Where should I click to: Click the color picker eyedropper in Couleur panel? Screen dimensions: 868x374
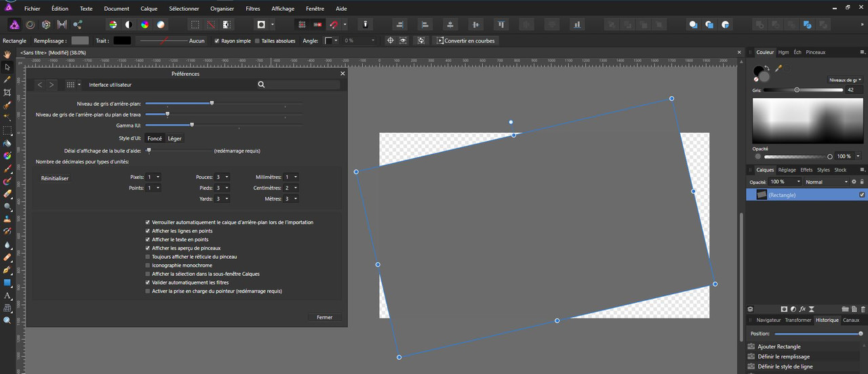click(x=778, y=68)
